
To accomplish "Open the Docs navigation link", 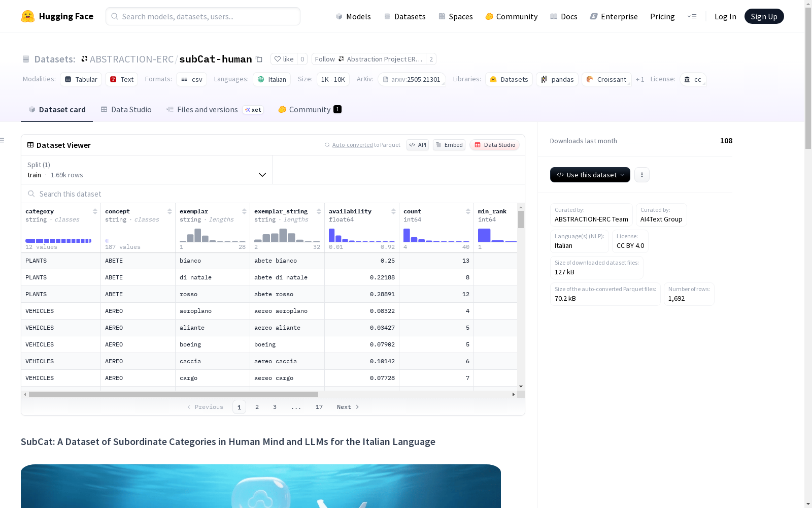I will 563,16.
